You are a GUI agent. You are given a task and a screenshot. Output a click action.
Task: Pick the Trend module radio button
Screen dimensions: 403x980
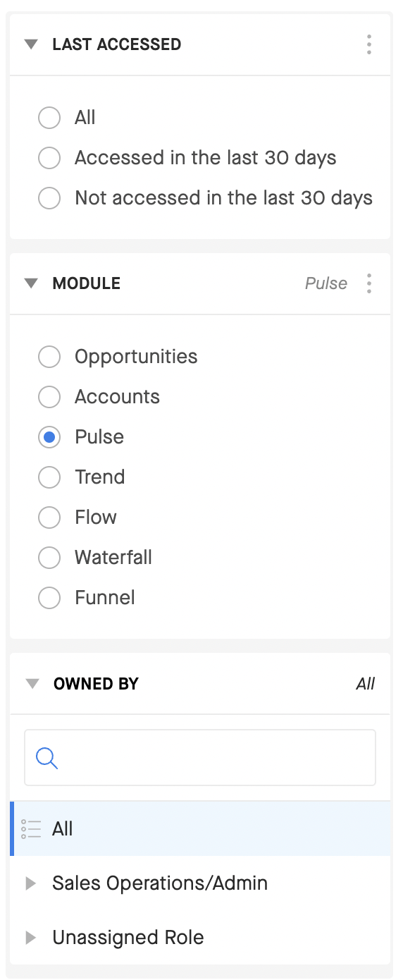[x=49, y=477]
